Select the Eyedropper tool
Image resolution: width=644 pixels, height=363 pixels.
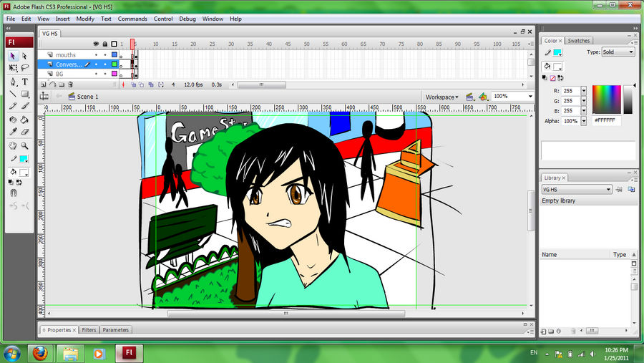click(x=13, y=132)
